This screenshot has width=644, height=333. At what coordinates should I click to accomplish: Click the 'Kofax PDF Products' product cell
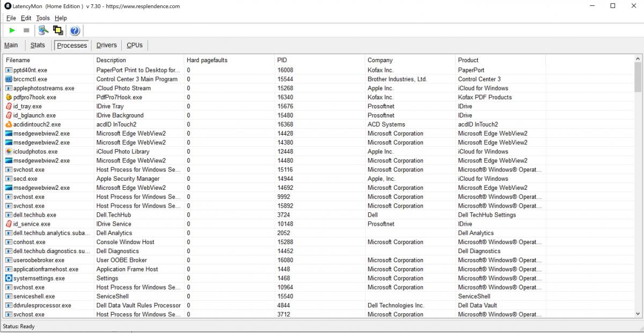485,98
